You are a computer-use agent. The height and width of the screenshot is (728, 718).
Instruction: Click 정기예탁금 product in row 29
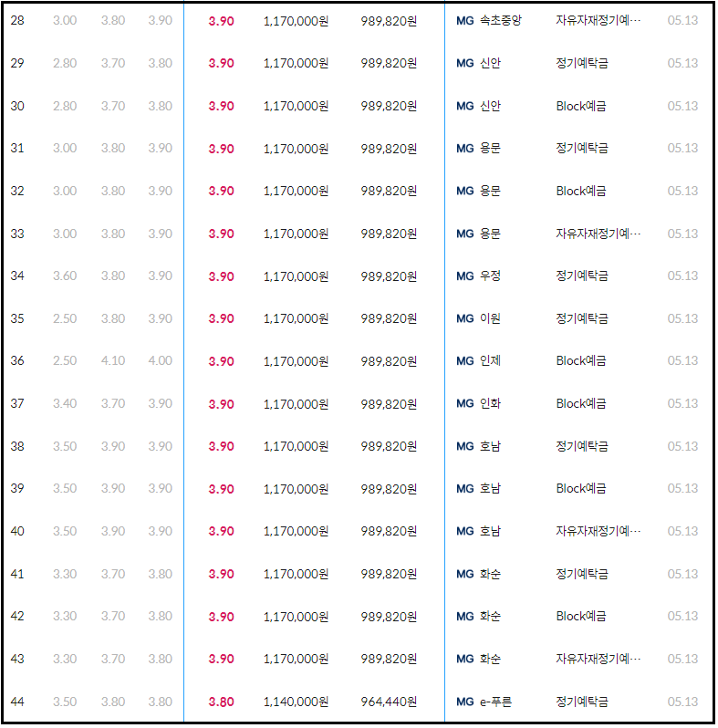coord(582,63)
